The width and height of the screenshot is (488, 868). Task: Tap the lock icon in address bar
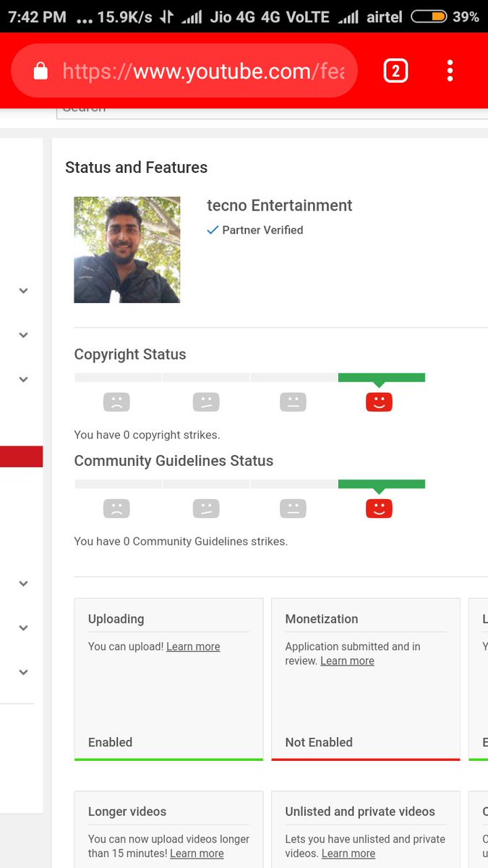point(41,71)
